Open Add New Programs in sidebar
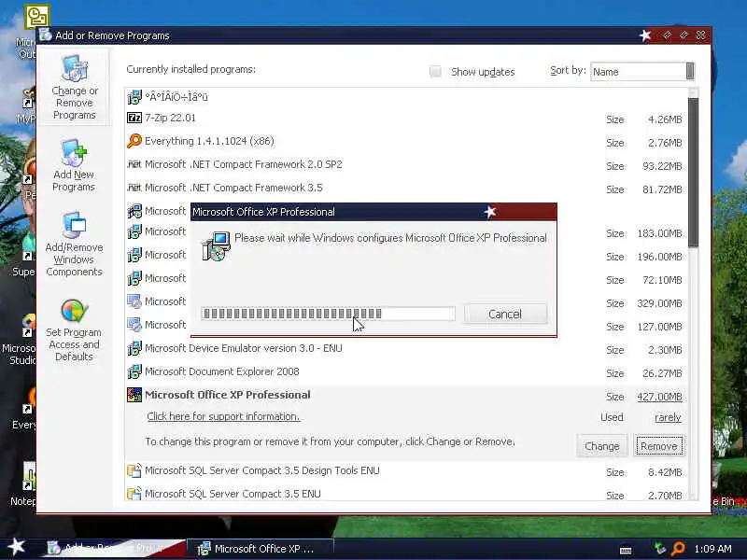 click(74, 166)
